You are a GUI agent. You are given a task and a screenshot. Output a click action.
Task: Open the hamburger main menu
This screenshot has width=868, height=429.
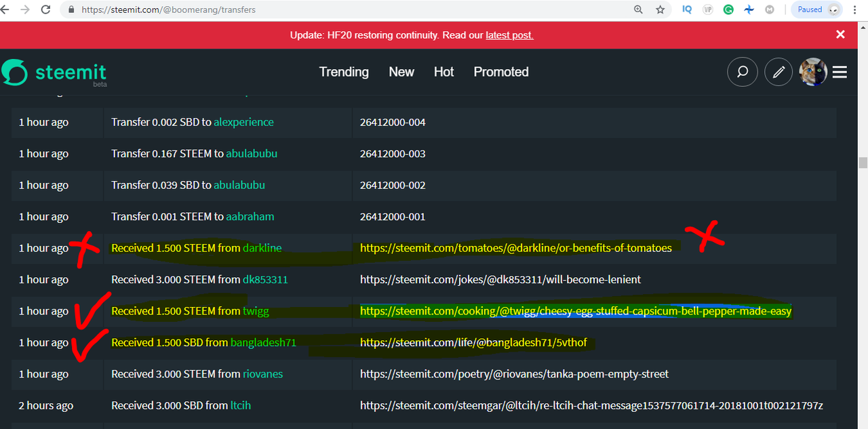point(840,72)
